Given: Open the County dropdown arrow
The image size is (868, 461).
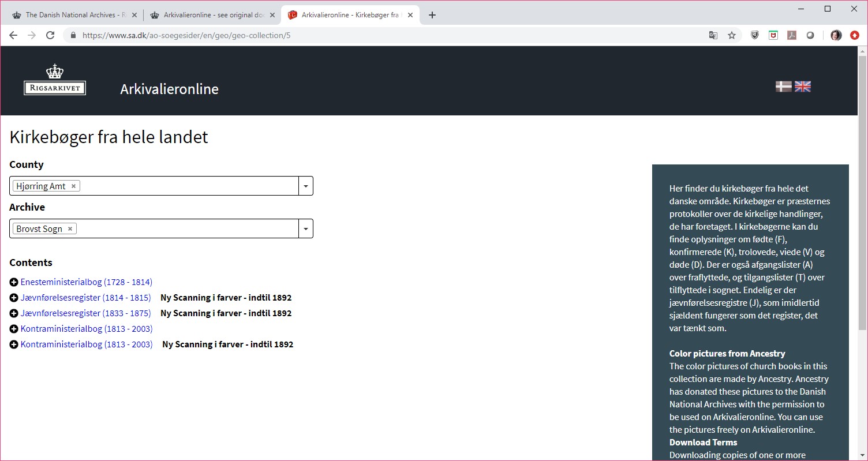Looking at the screenshot, I should pyautogui.click(x=305, y=186).
